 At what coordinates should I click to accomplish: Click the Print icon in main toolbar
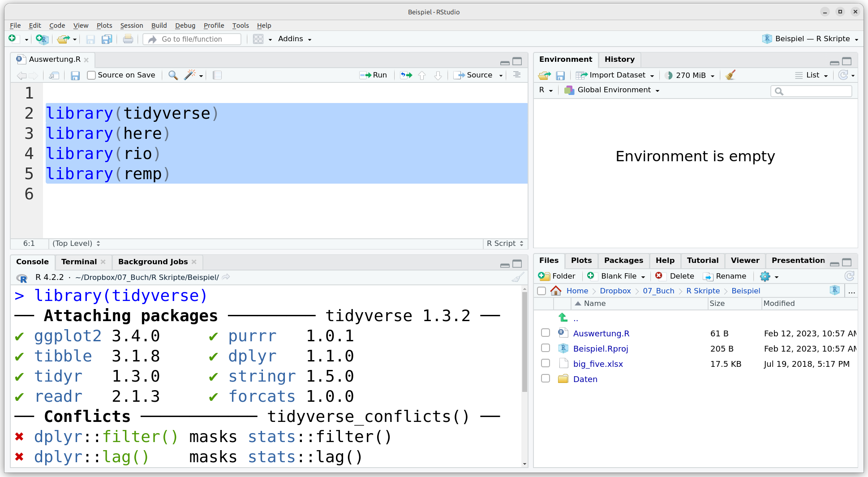click(x=128, y=39)
